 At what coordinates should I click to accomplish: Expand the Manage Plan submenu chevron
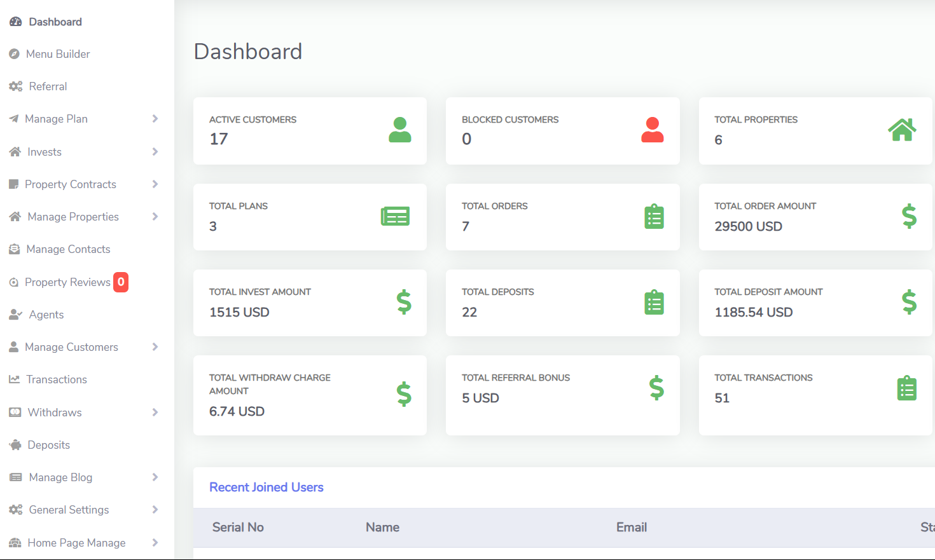[155, 119]
